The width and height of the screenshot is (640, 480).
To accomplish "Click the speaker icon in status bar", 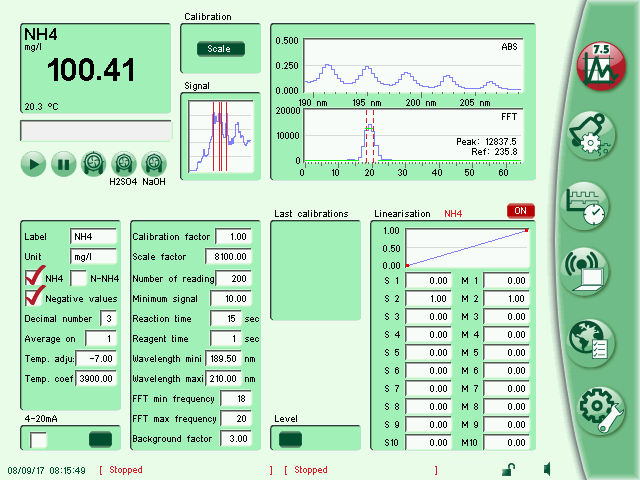I will [548, 469].
